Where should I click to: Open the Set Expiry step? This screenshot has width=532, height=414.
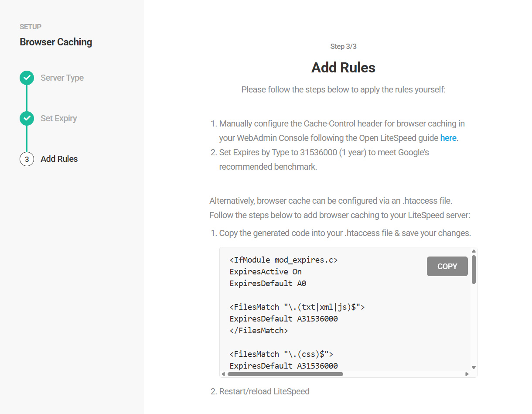point(59,119)
